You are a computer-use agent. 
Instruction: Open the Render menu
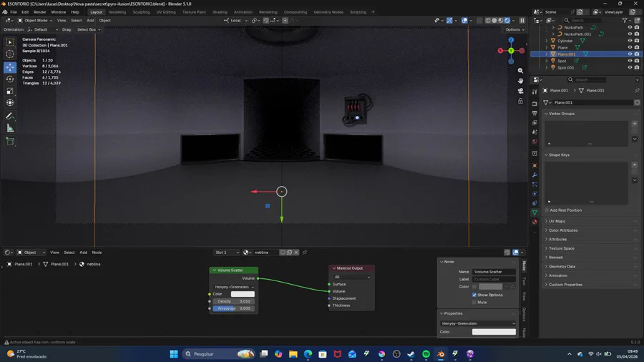pyautogui.click(x=40, y=12)
